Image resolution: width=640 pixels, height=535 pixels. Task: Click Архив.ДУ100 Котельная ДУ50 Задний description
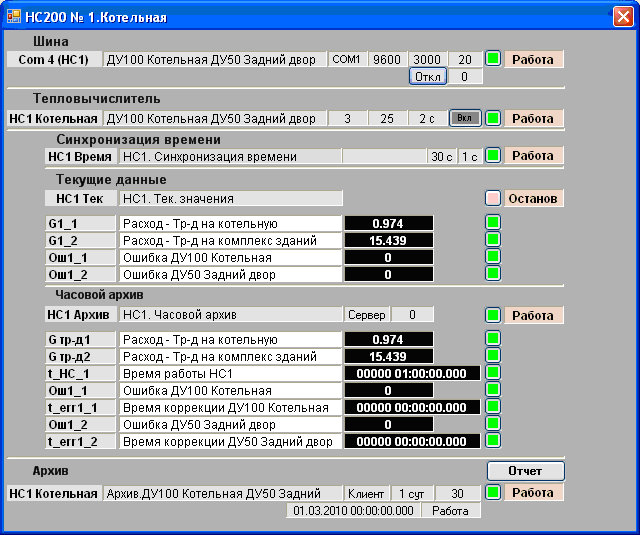click(x=222, y=493)
